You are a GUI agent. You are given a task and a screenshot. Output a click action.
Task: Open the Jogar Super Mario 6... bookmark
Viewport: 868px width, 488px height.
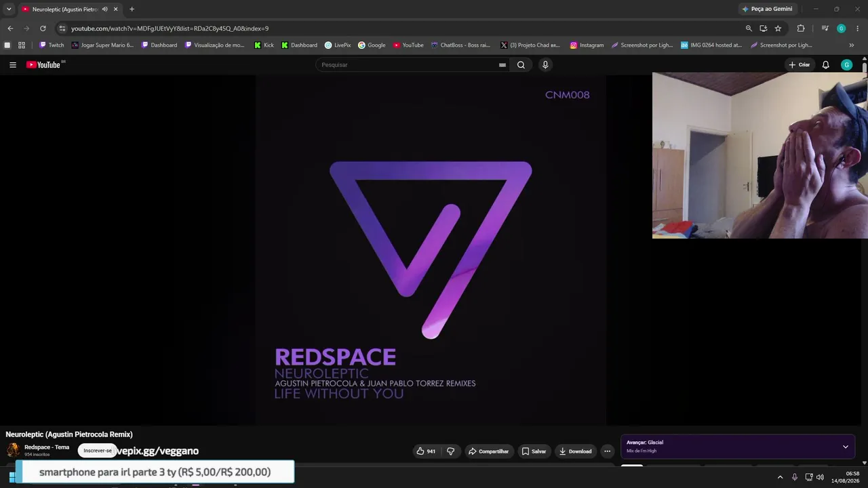(x=102, y=45)
